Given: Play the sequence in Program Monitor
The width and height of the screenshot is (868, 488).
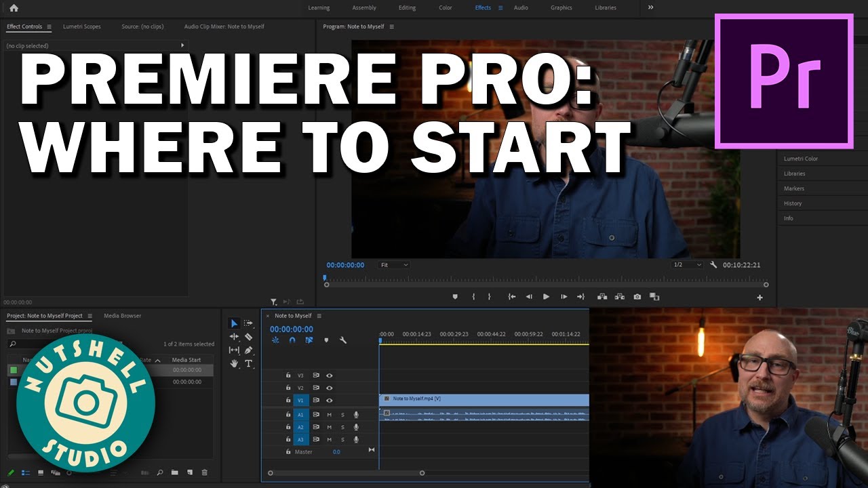Looking at the screenshot, I should click(x=546, y=297).
